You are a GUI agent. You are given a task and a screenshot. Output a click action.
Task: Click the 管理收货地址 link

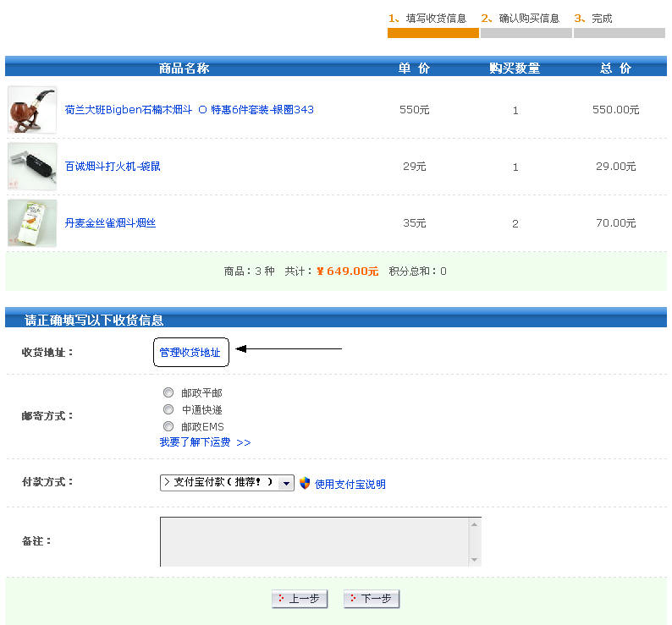(x=190, y=353)
